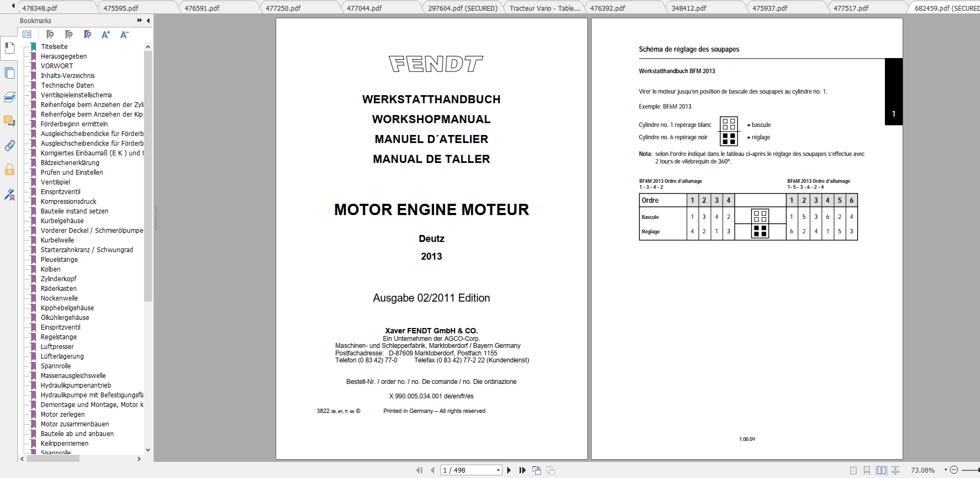Go to the first page
This screenshot has width=980, height=478.
coord(419,470)
